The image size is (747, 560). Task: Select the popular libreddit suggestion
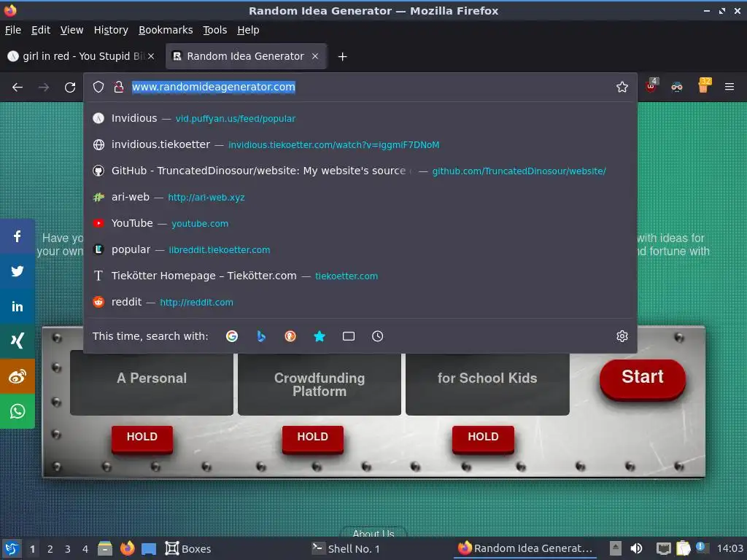coord(360,249)
